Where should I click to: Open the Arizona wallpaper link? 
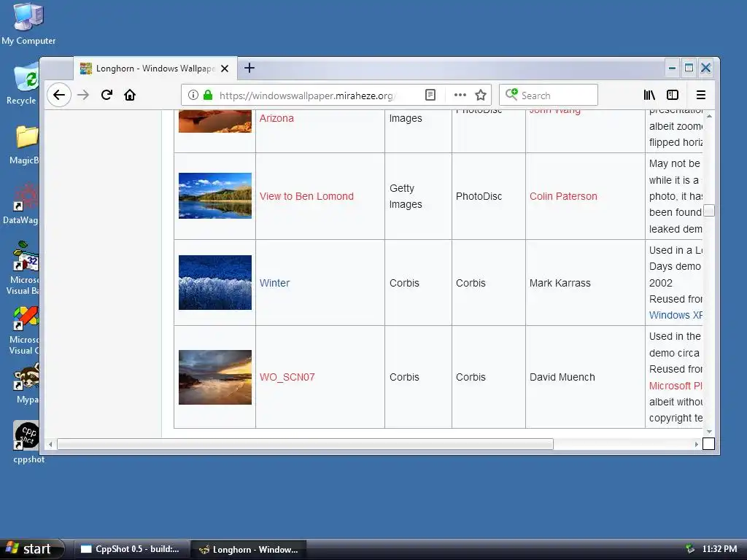(276, 118)
